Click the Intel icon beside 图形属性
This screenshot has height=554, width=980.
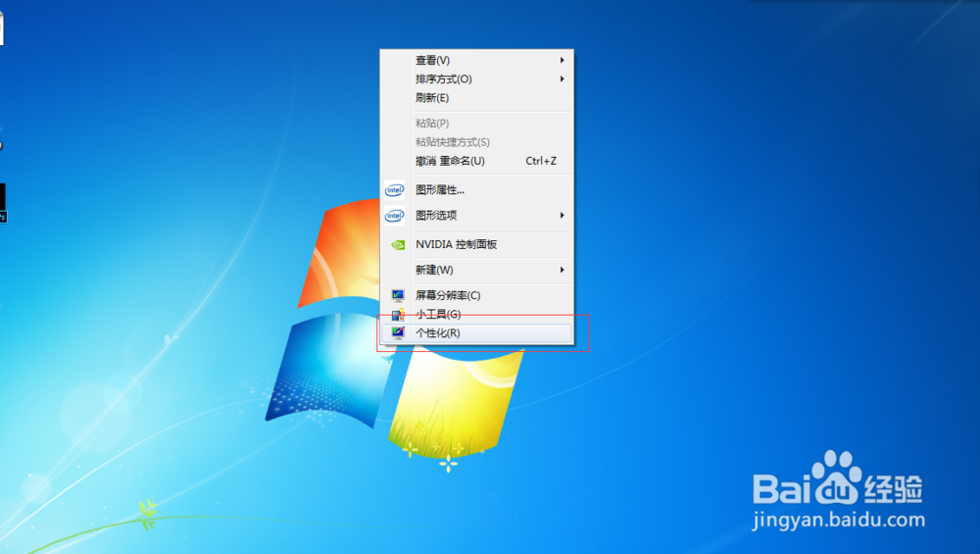[x=394, y=189]
